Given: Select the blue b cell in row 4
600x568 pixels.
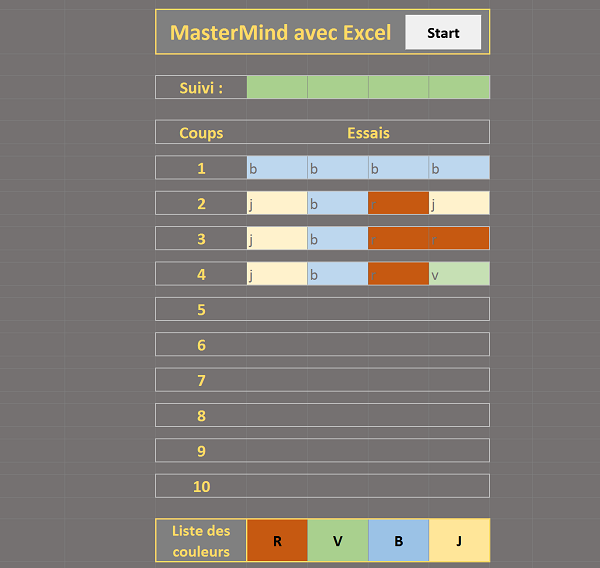Looking at the screenshot, I should (338, 274).
